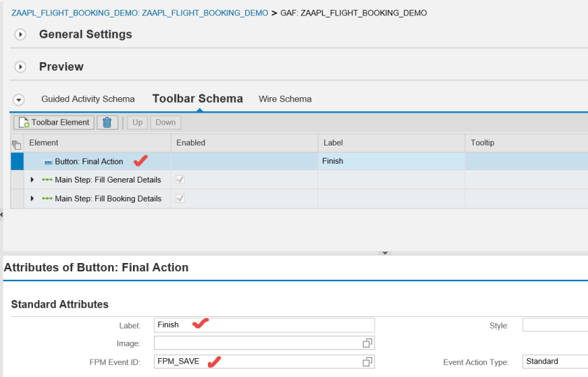Image resolution: width=588 pixels, height=377 pixels.
Task: Expand the General Settings section
Action: tap(20, 34)
